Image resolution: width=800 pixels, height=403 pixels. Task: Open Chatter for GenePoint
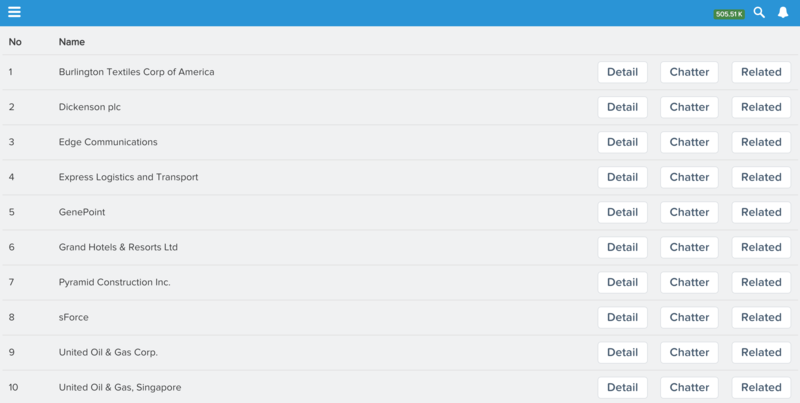coord(689,212)
